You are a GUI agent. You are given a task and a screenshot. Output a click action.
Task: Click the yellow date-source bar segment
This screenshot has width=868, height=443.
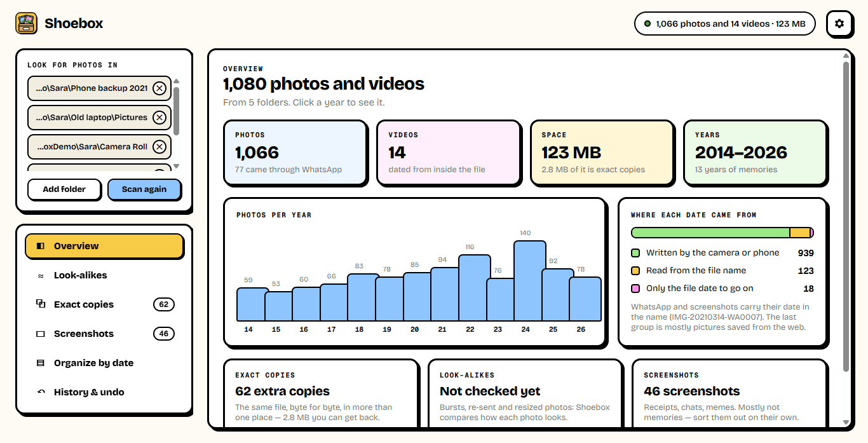pos(800,233)
